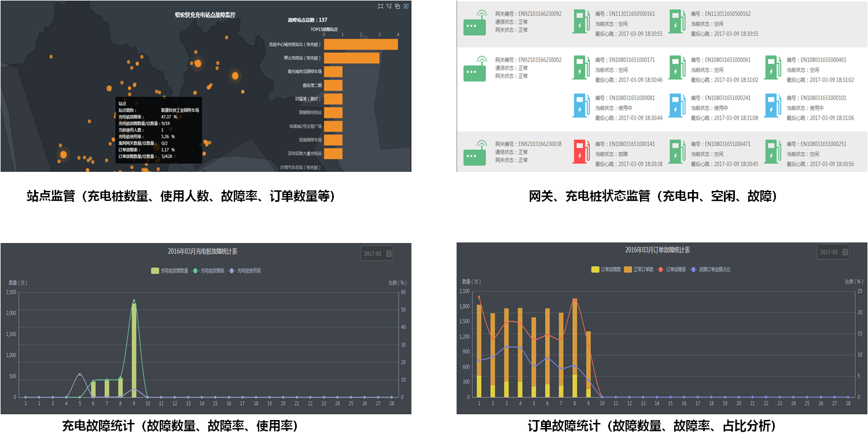Click the 沙湾汽车总站（快充桩） label
868x438 pixels.
[x=300, y=167]
